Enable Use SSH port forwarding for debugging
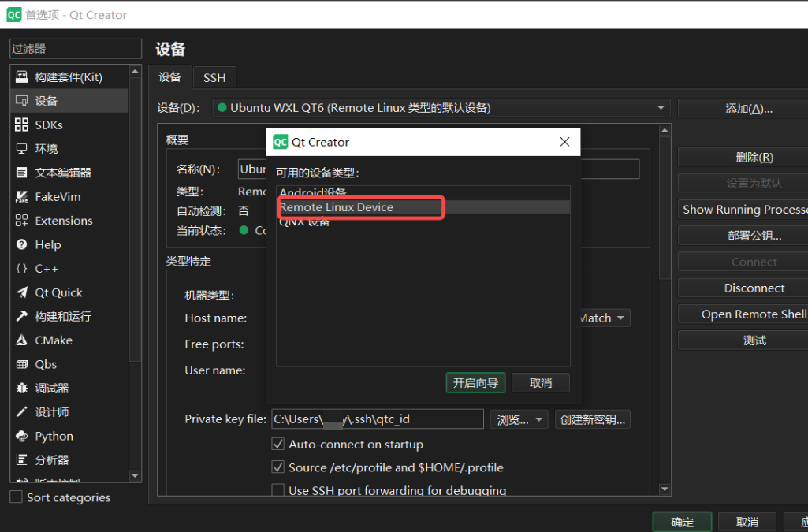The image size is (808, 532). [x=277, y=489]
